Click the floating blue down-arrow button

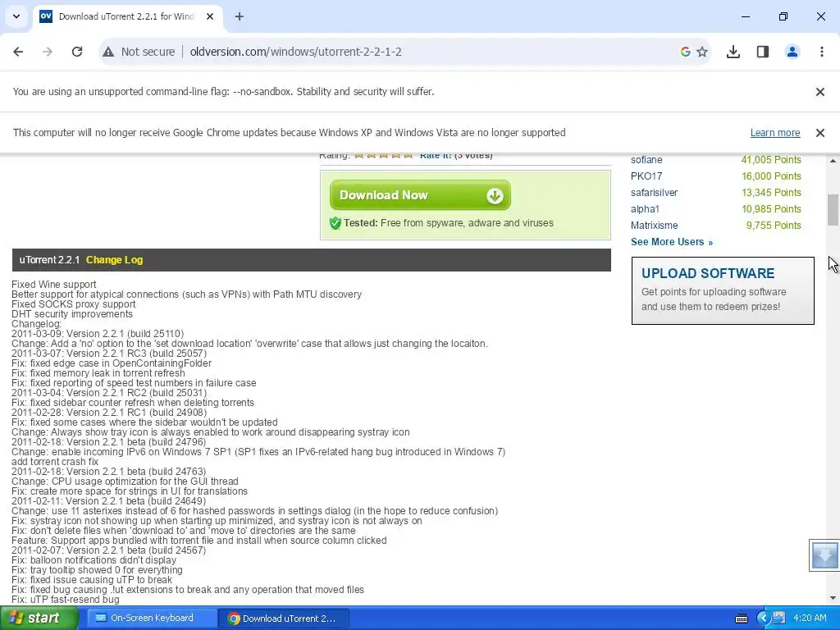[x=824, y=555]
